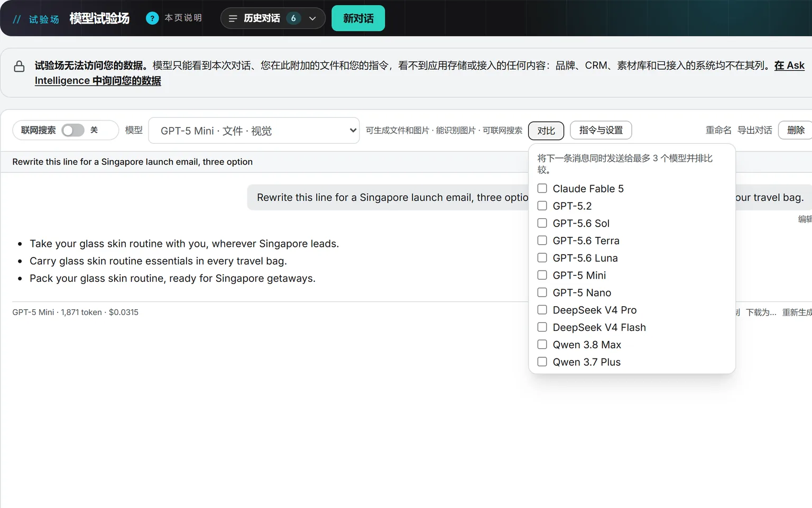Click the 'Pack your glass skin routine' bullet
Viewport: 812px width, 508px height.
[x=172, y=279]
